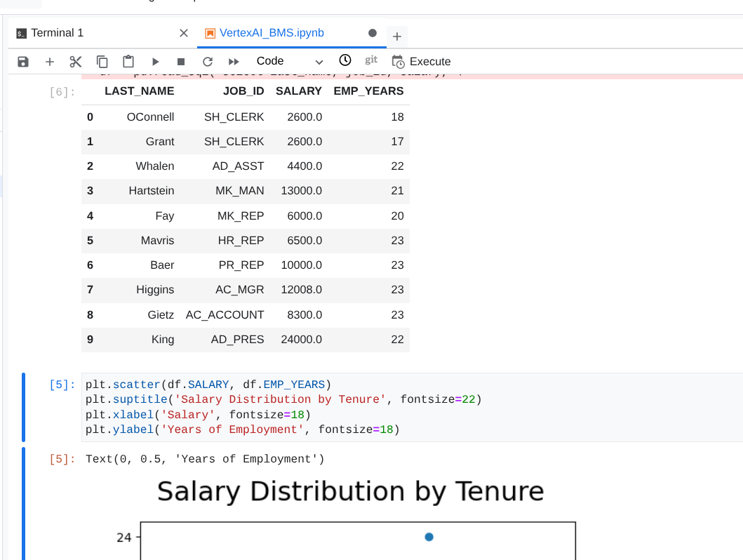Click the Fay name cell
Screen dimensions: 743x560
click(165, 216)
